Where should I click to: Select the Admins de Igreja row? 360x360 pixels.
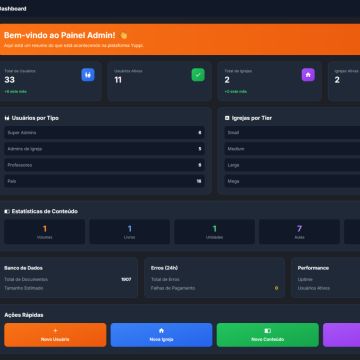tap(104, 149)
